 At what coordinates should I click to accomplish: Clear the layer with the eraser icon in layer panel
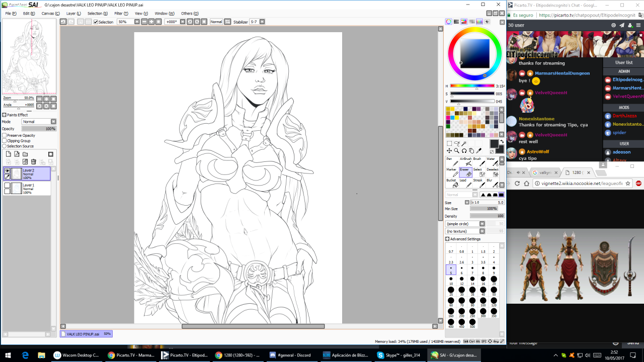click(x=25, y=162)
